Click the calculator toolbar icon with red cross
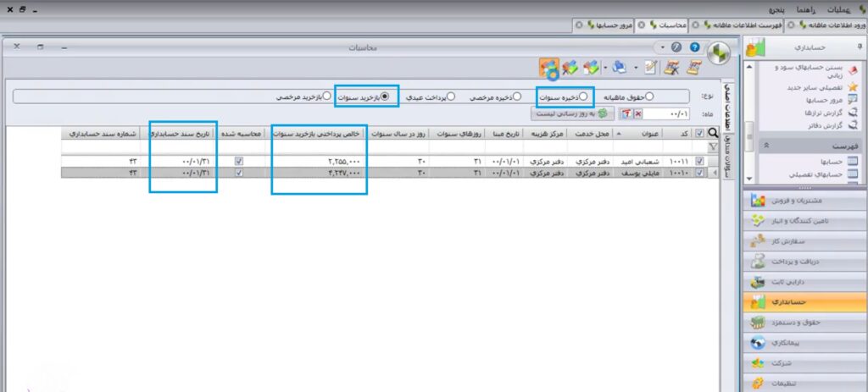The width and height of the screenshot is (868, 392). [x=672, y=68]
